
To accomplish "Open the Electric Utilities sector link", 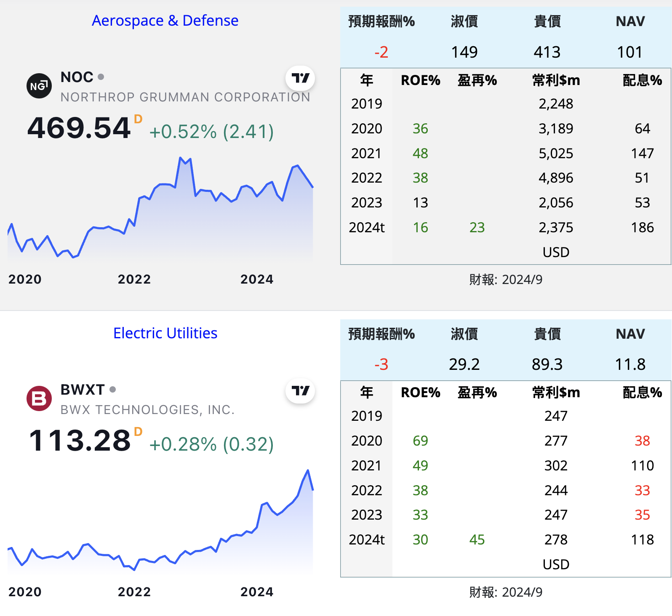I will click(165, 333).
